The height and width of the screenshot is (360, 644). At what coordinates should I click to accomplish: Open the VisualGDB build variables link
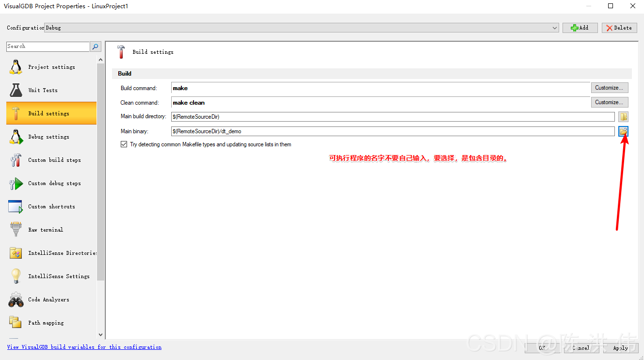click(x=84, y=347)
